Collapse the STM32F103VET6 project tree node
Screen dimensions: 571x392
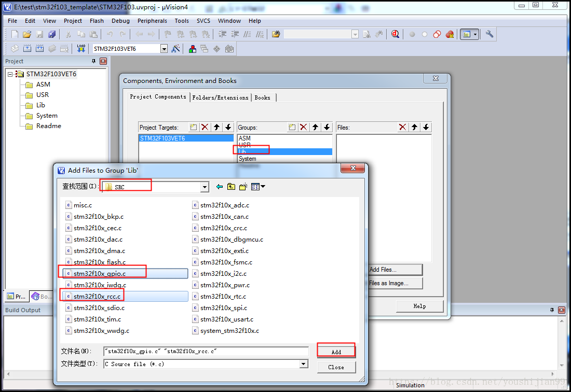pos(10,74)
